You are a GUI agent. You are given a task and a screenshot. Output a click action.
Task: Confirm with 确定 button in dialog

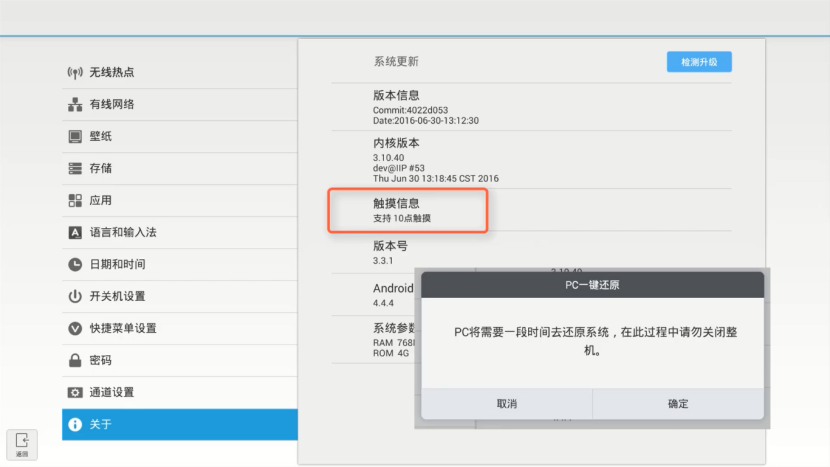(678, 403)
